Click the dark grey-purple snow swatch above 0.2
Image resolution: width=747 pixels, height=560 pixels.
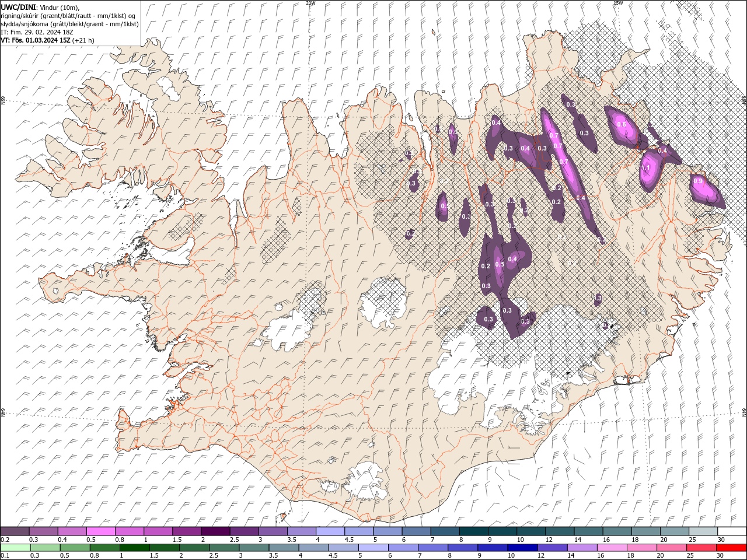point(15,531)
